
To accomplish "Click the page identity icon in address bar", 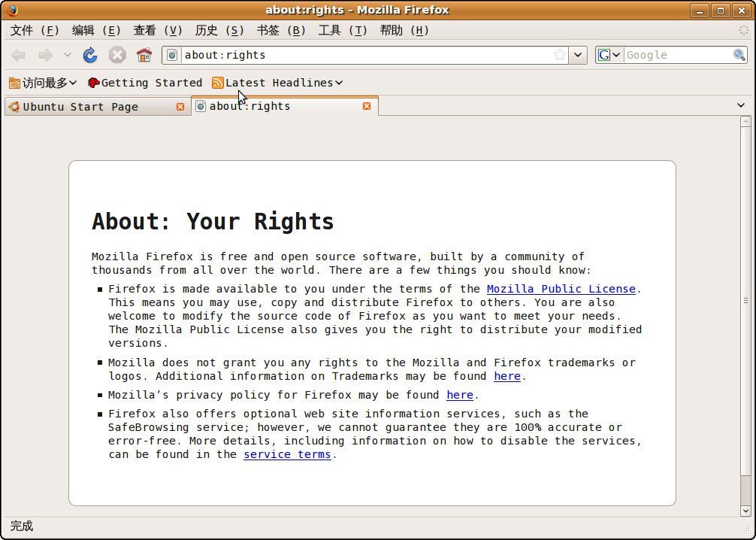I will click(172, 55).
